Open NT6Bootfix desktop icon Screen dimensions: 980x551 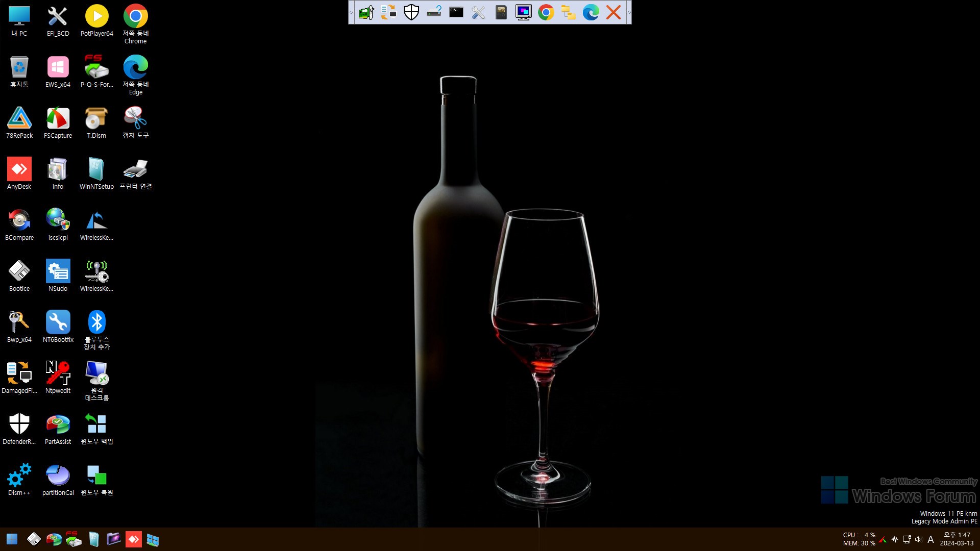point(58,328)
